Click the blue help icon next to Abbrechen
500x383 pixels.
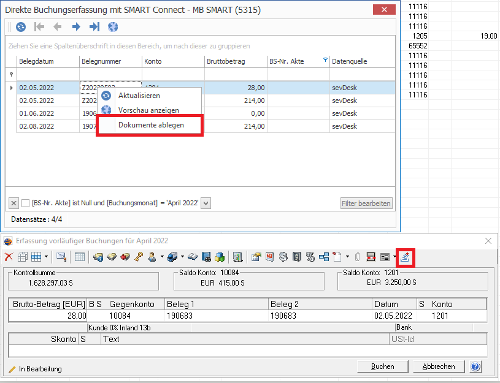[475, 367]
